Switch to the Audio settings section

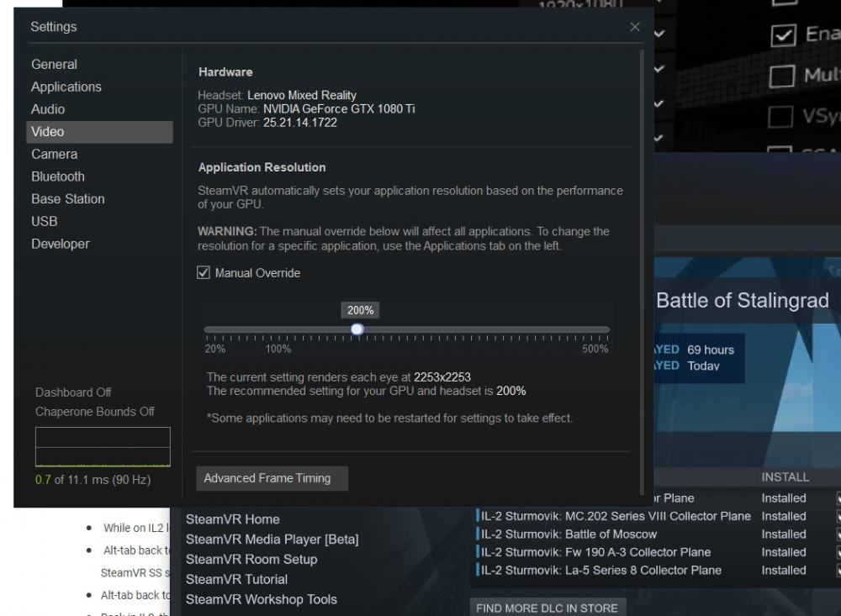(48, 109)
